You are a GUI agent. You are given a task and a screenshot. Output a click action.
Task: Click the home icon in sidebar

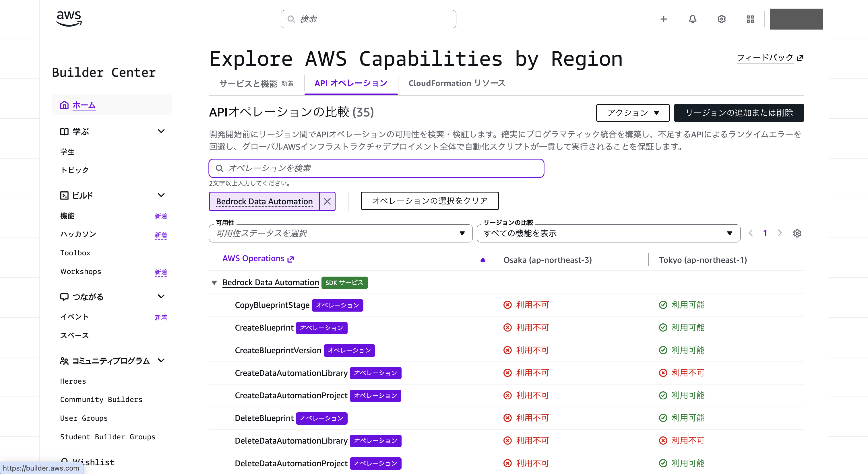64,105
